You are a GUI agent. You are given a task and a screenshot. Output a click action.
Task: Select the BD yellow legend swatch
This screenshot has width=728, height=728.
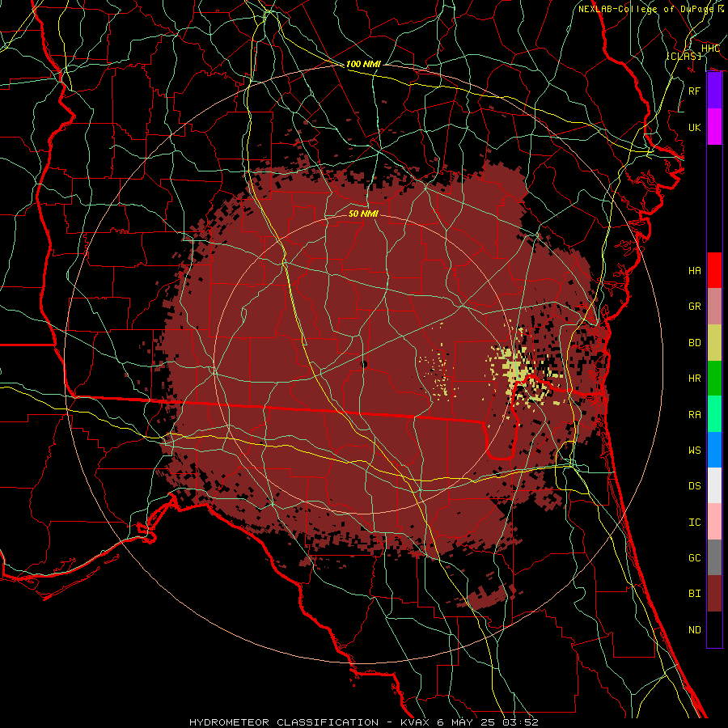714,342
